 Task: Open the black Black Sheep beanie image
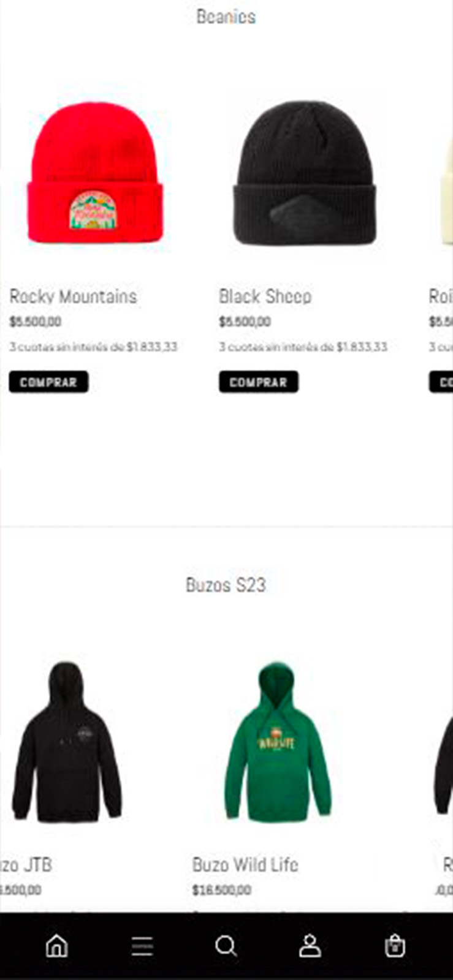point(305,174)
